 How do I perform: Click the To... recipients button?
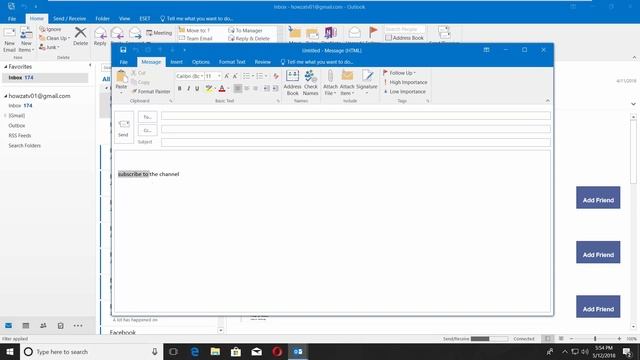[147, 117]
